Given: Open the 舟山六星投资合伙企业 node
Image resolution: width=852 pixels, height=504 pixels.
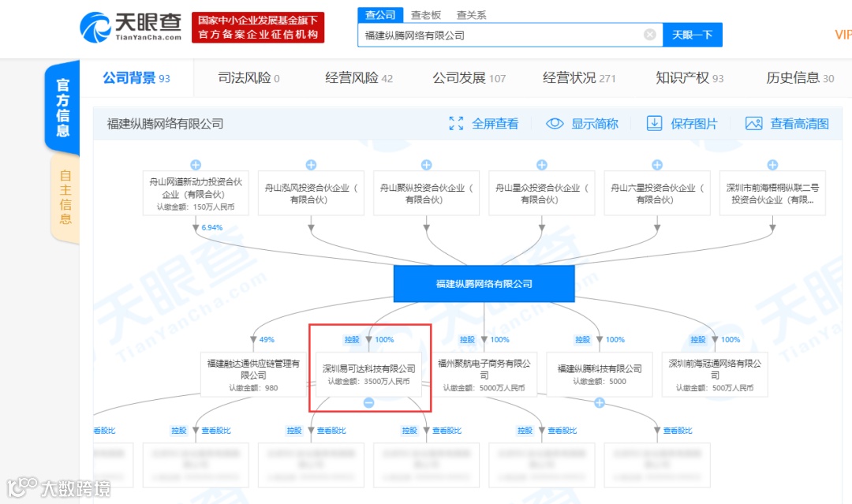Looking at the screenshot, I should (x=657, y=193).
